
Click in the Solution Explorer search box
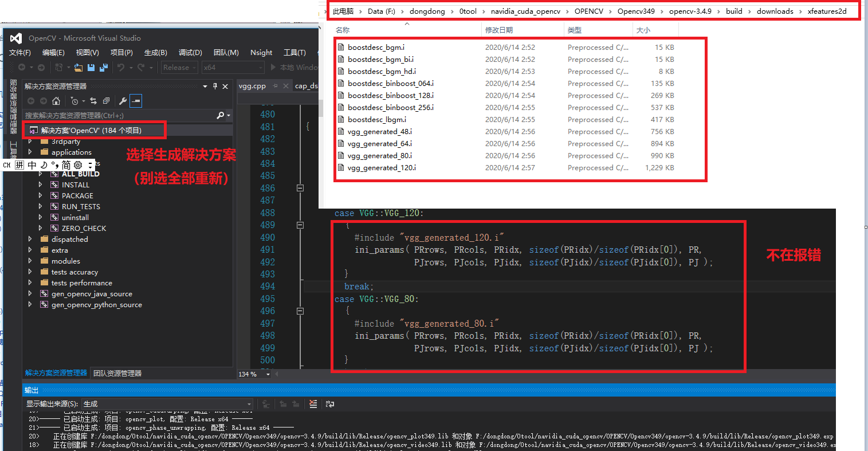click(120, 115)
